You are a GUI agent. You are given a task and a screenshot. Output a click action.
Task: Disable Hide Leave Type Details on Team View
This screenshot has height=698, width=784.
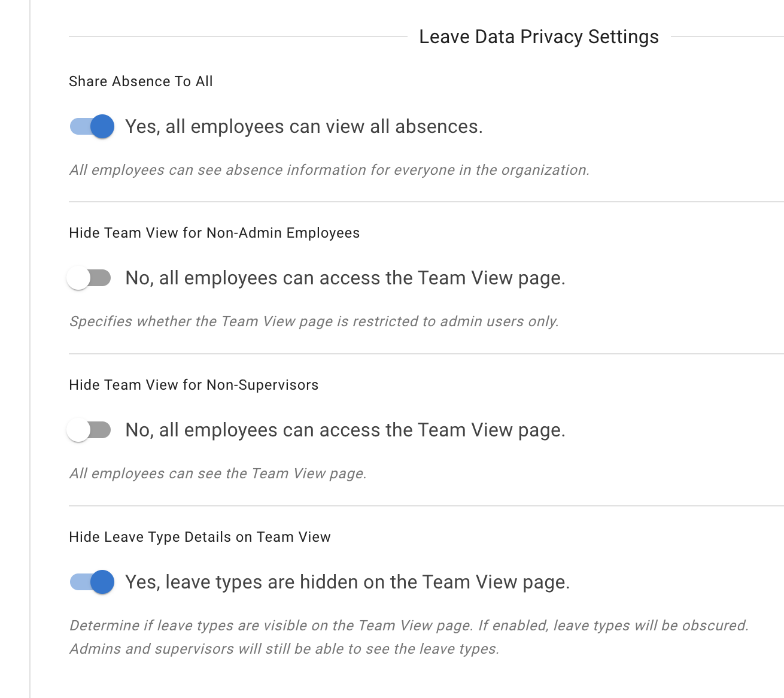(91, 582)
